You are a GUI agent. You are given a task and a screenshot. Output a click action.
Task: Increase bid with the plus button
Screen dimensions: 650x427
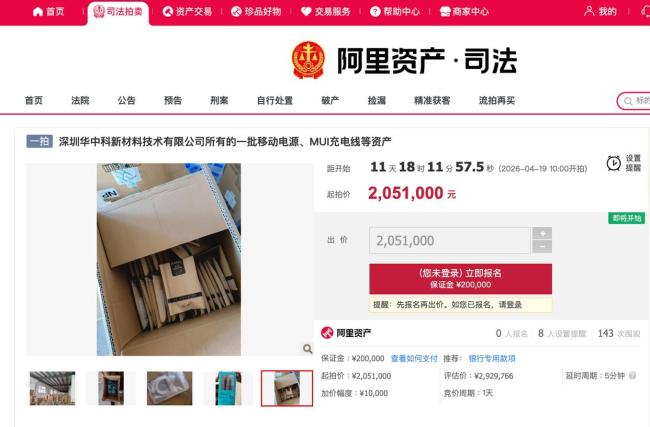pos(542,233)
